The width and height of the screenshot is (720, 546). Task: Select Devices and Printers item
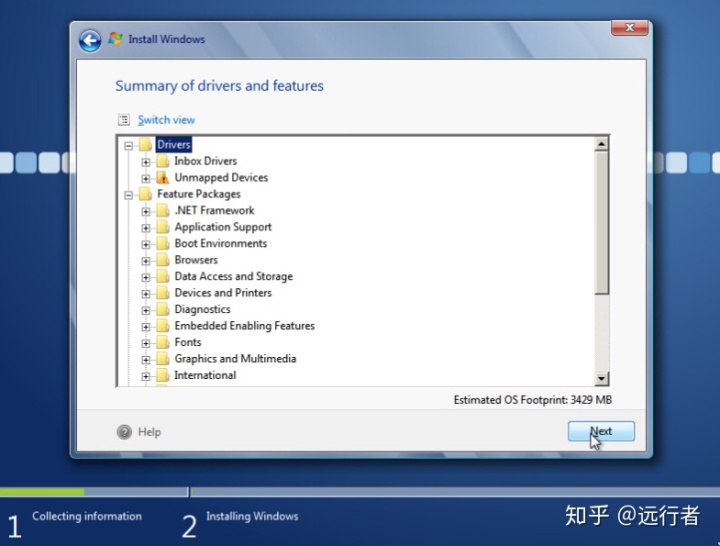(x=223, y=293)
